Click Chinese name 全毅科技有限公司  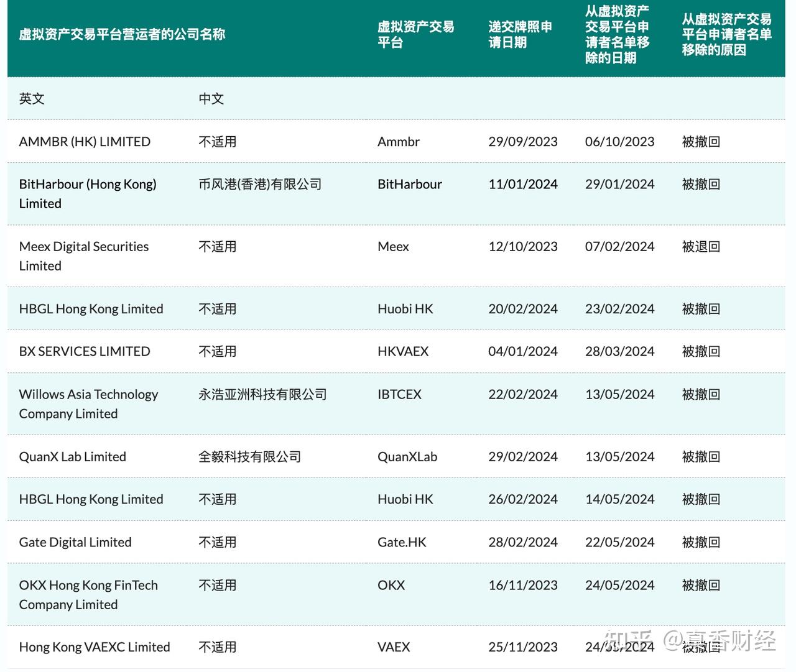[x=249, y=457]
